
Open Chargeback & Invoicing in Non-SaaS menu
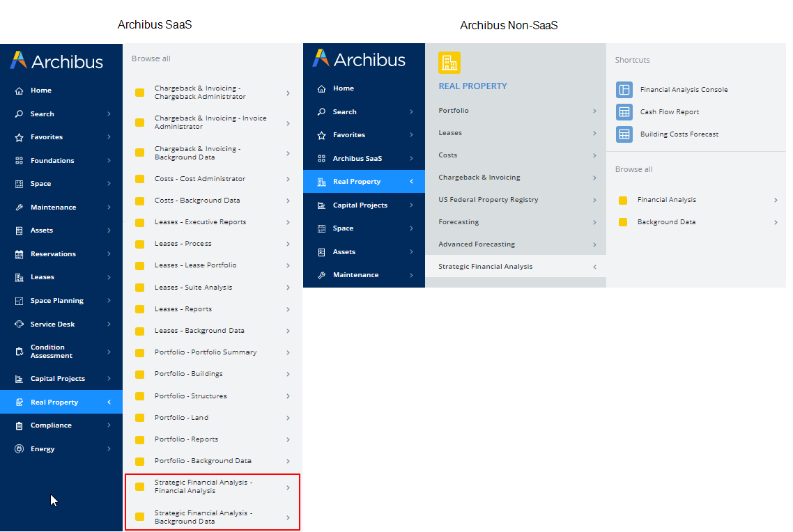point(516,178)
